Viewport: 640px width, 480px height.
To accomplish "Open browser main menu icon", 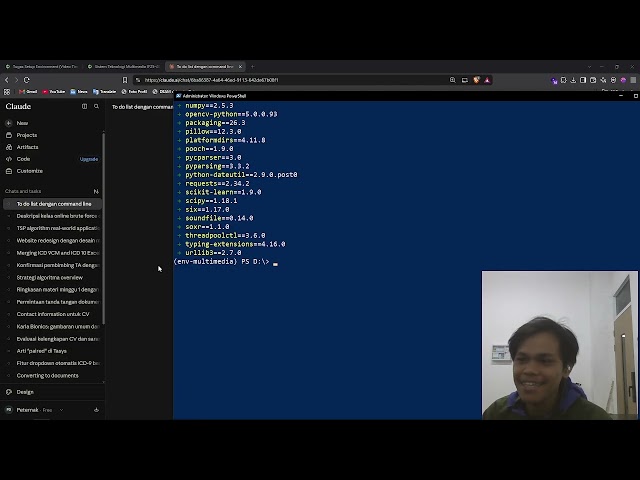I will click(633, 80).
